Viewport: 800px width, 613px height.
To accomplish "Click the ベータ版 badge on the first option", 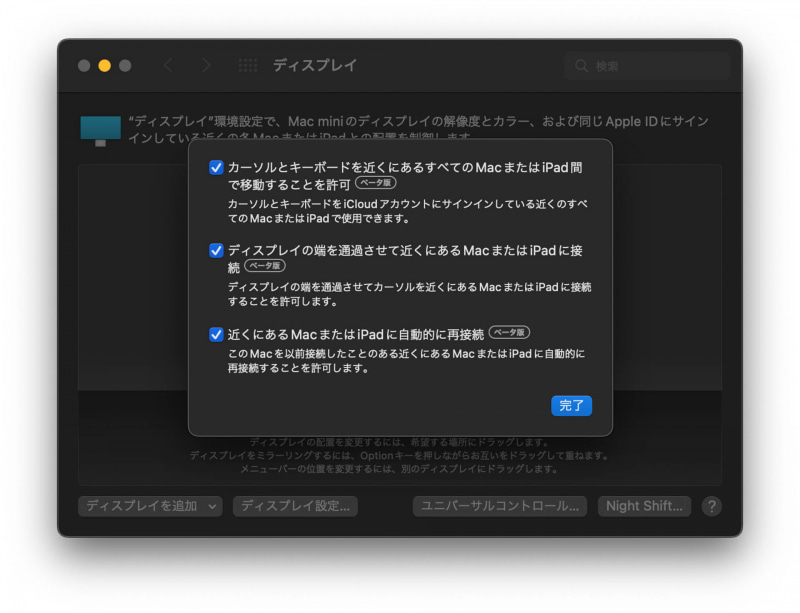I will point(376,183).
